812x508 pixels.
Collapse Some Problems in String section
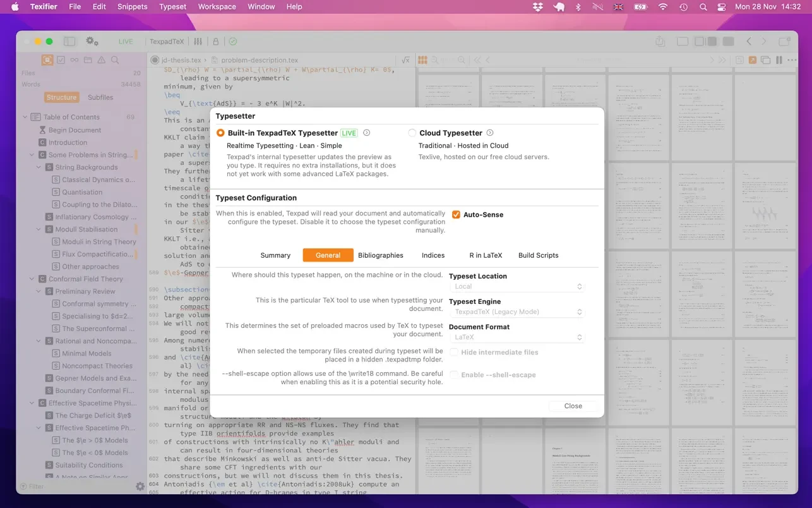[32, 155]
